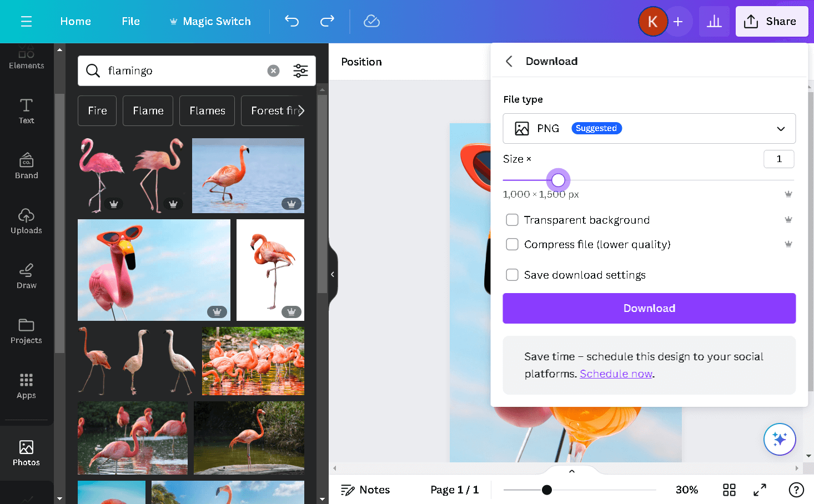Select the Draw tool
This screenshot has height=504, width=814.
pyautogui.click(x=26, y=276)
